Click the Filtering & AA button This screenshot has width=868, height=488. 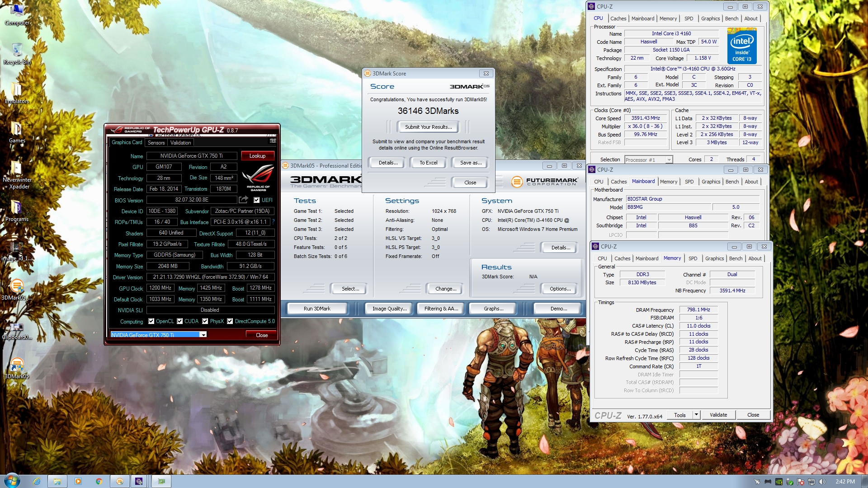pos(441,309)
